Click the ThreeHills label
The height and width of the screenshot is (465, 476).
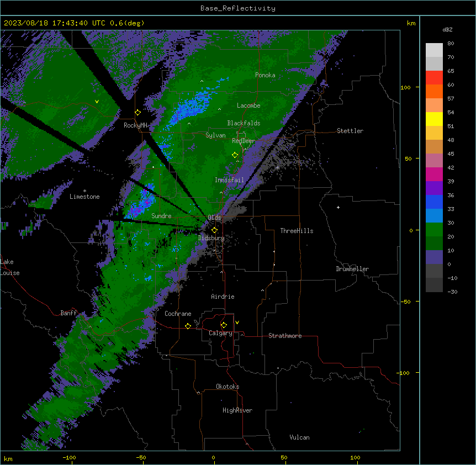pos(297,231)
